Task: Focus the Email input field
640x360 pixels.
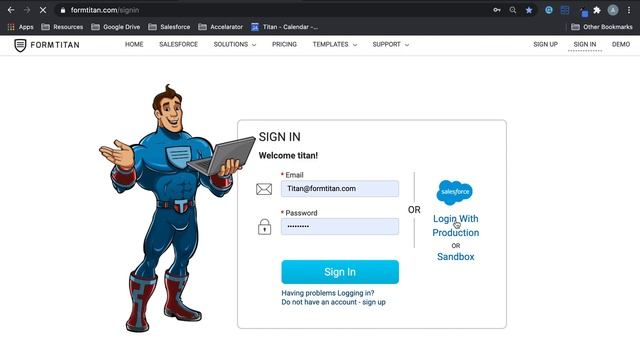Action: (x=340, y=189)
